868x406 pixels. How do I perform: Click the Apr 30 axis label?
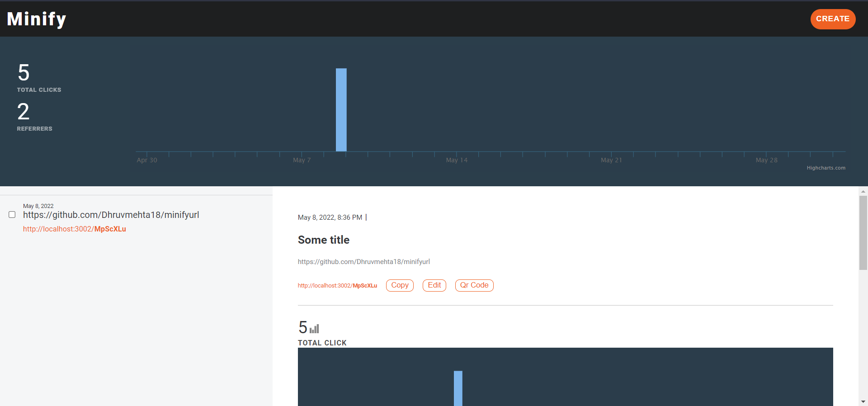point(147,160)
